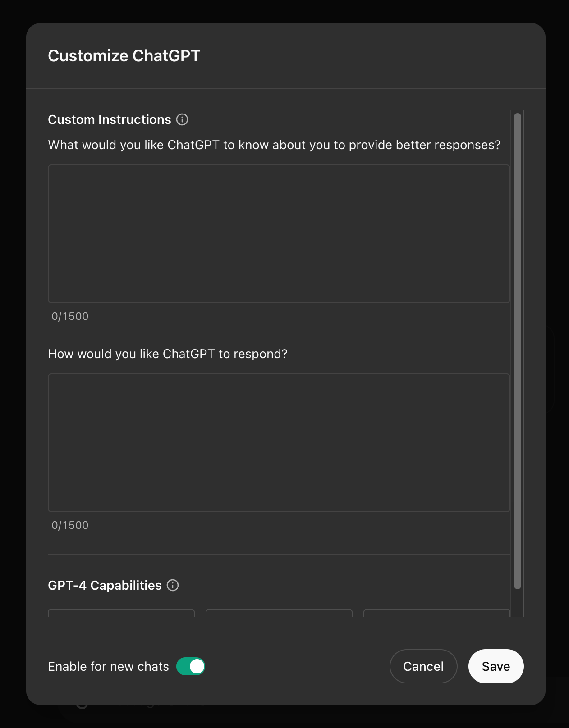The image size is (569, 728).
Task: Click the 'What would you like ChatGPT to know' label
Action: [274, 145]
